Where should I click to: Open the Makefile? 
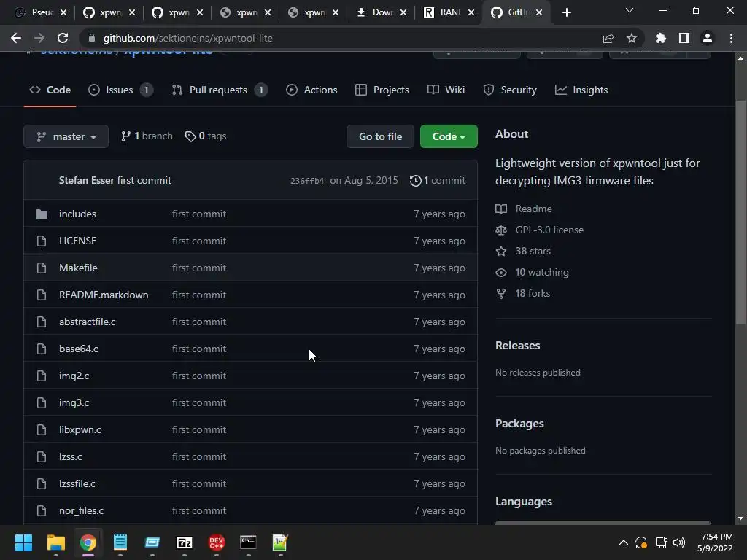[78, 268]
